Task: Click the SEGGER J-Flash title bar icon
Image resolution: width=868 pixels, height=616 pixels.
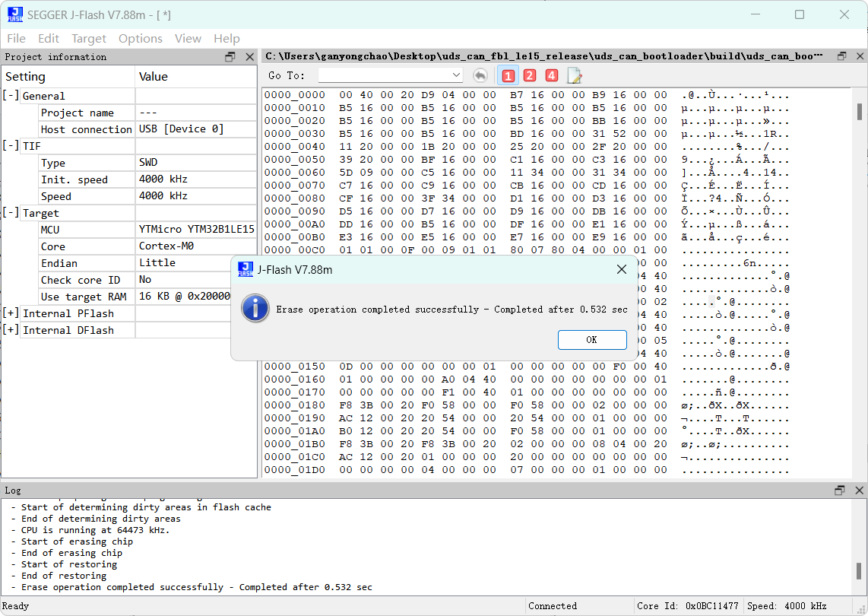Action: (x=15, y=14)
